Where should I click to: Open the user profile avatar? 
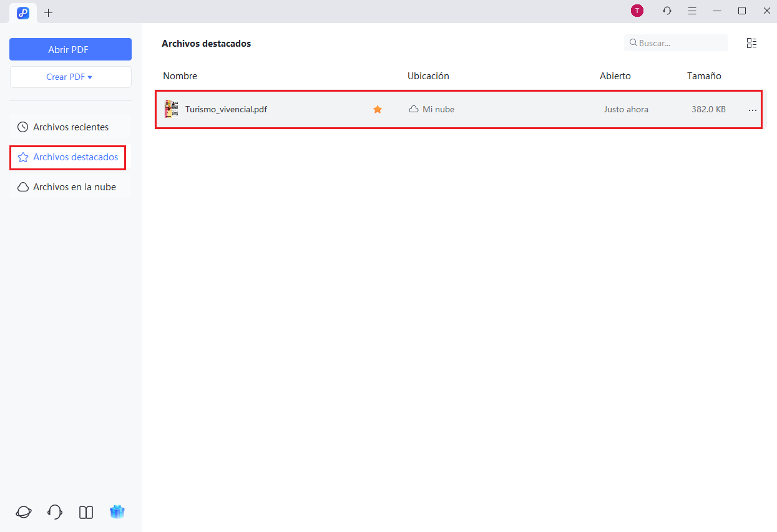(x=637, y=11)
